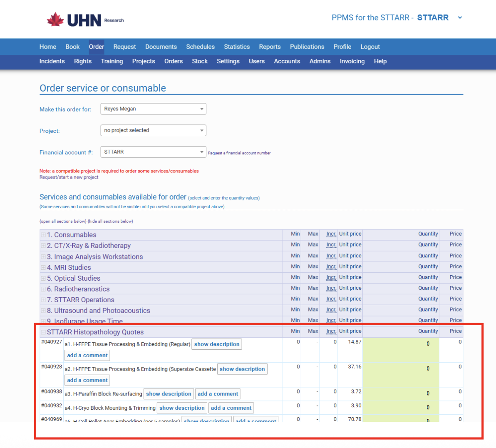Viewport: 496px width, 448px height.
Task: Open the Rights admin submenu
Action: (83, 62)
